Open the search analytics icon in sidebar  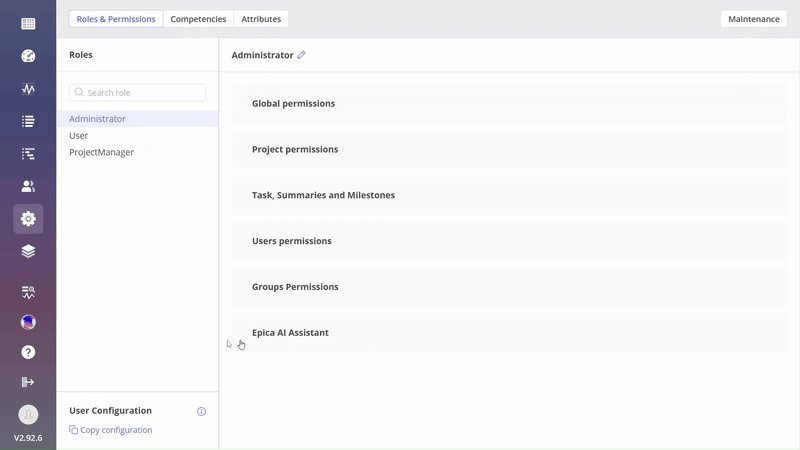tap(28, 292)
